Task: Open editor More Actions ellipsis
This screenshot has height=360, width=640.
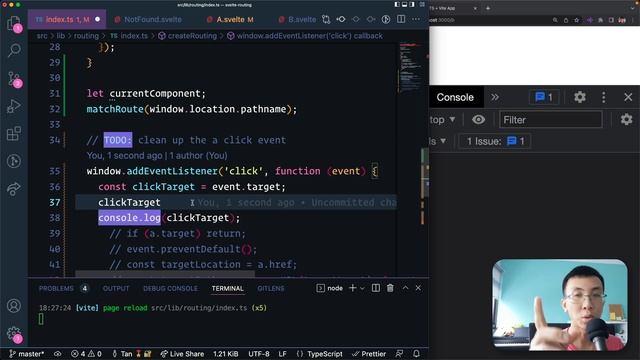Action: (416, 19)
